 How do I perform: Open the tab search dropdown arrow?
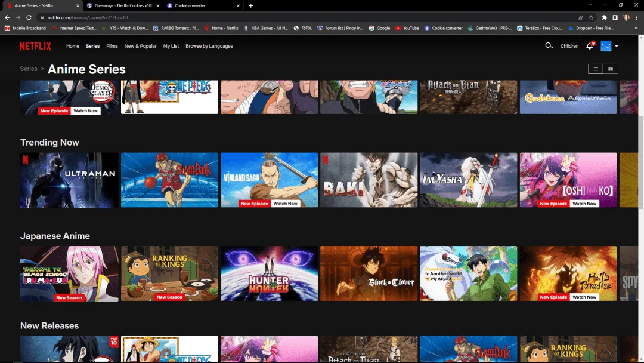[590, 5]
